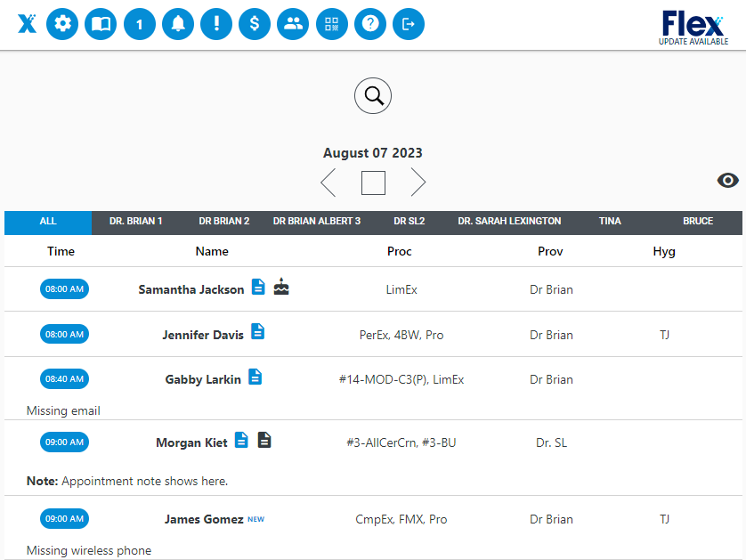Image resolution: width=746 pixels, height=560 pixels.
Task: Open the date picker square below August 07
Action: tap(372, 182)
